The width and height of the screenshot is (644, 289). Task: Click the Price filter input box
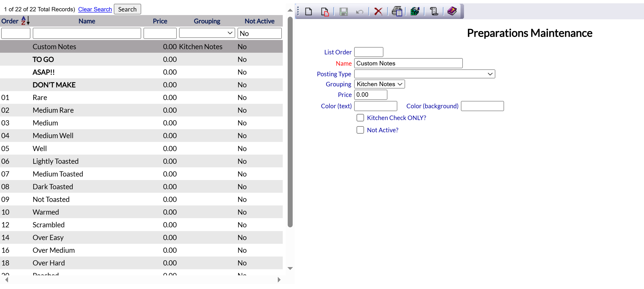click(160, 33)
